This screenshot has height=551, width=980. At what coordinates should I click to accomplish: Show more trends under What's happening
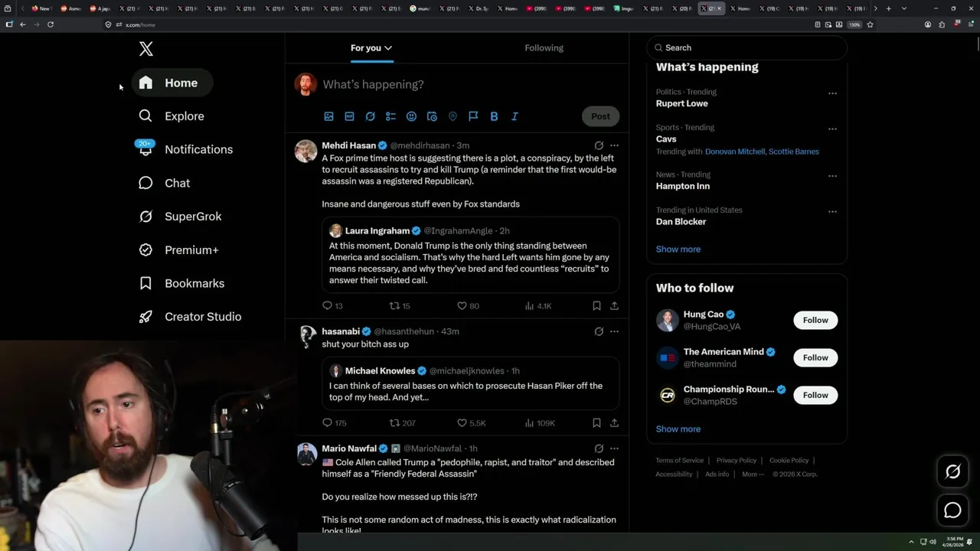pyautogui.click(x=678, y=249)
